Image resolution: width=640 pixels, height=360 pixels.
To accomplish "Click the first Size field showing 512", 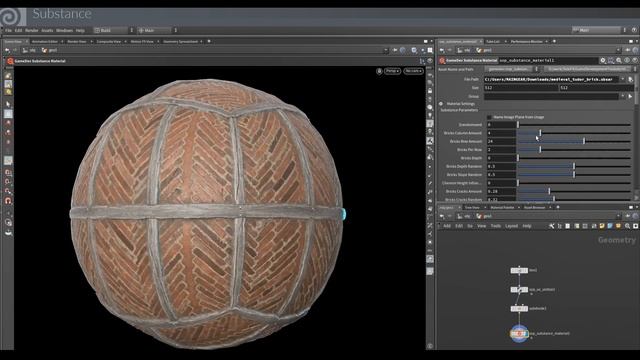I will (521, 88).
